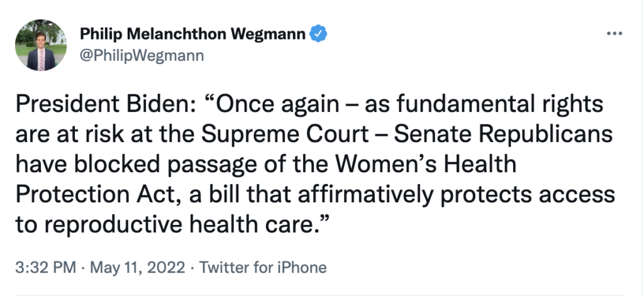Open the @PhilipWegmann handle link
Viewport: 644px width, 296px height.
142,55
